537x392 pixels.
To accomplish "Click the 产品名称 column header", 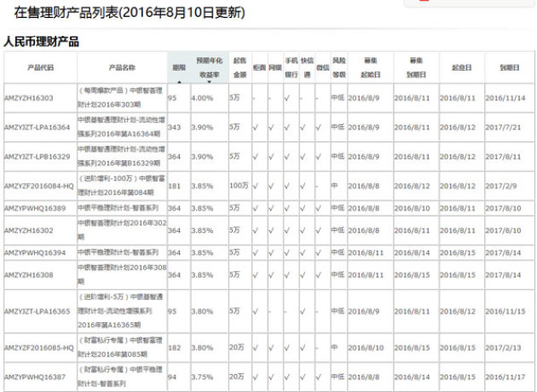I will click(x=122, y=67).
